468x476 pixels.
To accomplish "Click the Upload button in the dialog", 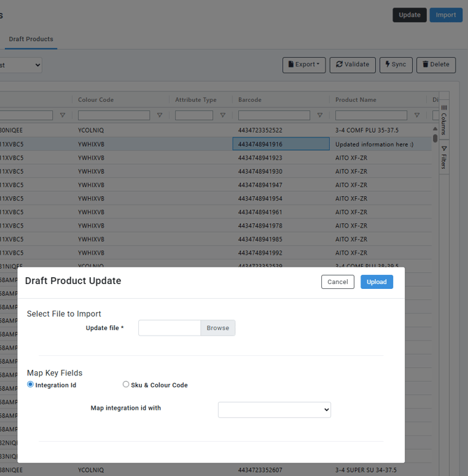I will 376,282.
